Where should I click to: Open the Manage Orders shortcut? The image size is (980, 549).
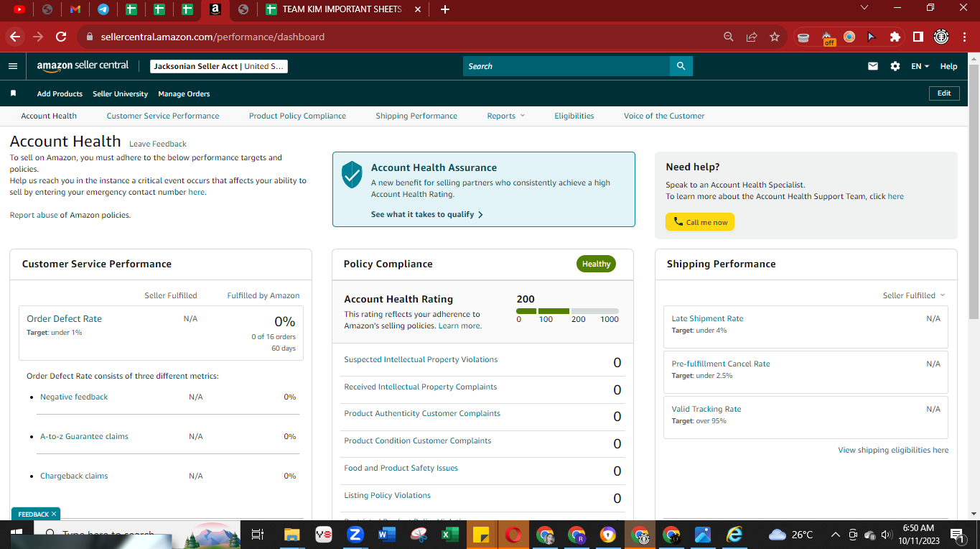[x=184, y=93]
